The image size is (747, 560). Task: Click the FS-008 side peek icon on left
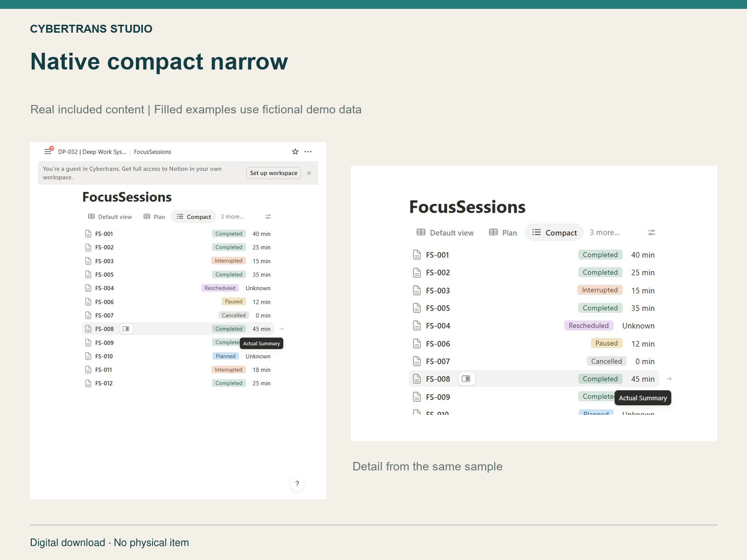coord(126,329)
